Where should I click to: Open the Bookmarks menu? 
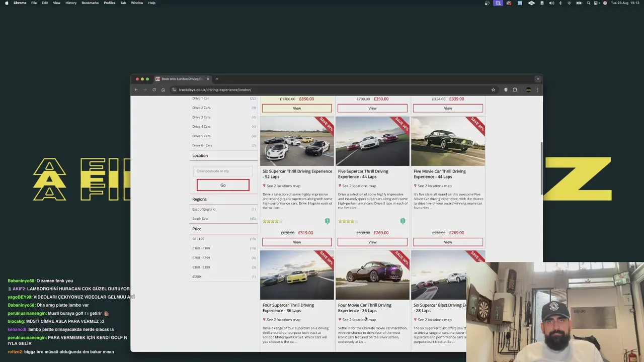point(90,3)
